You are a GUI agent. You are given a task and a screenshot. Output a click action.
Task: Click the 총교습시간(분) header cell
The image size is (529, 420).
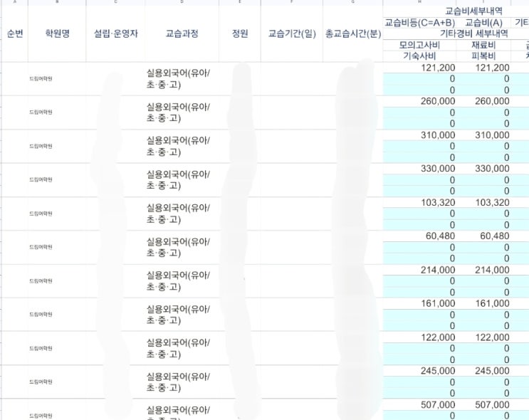click(x=353, y=33)
